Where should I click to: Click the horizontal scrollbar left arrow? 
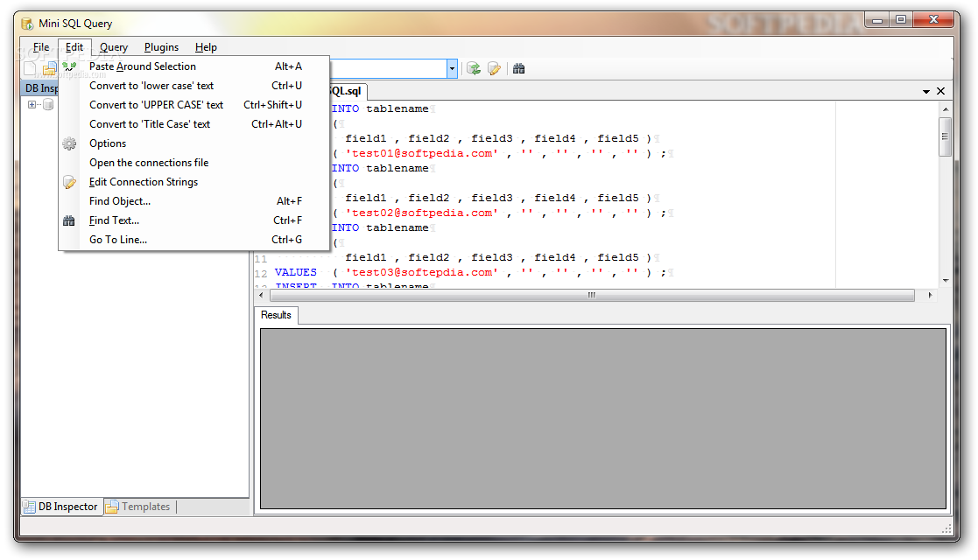coord(261,295)
